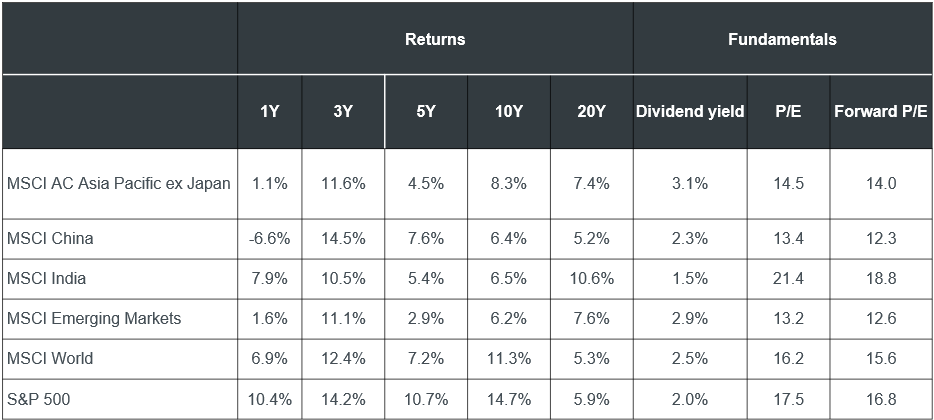Image resolution: width=934 pixels, height=420 pixels.
Task: Select MSCI World's 2.5% dividend yield cell
Action: [690, 358]
